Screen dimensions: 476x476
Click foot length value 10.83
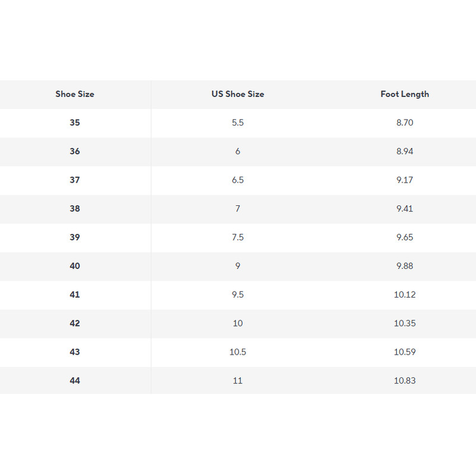(x=405, y=380)
